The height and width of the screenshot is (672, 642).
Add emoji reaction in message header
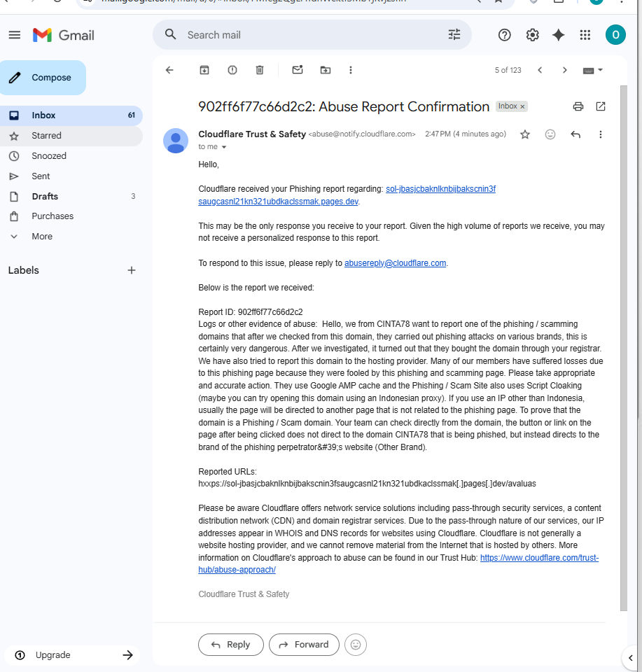coord(550,134)
